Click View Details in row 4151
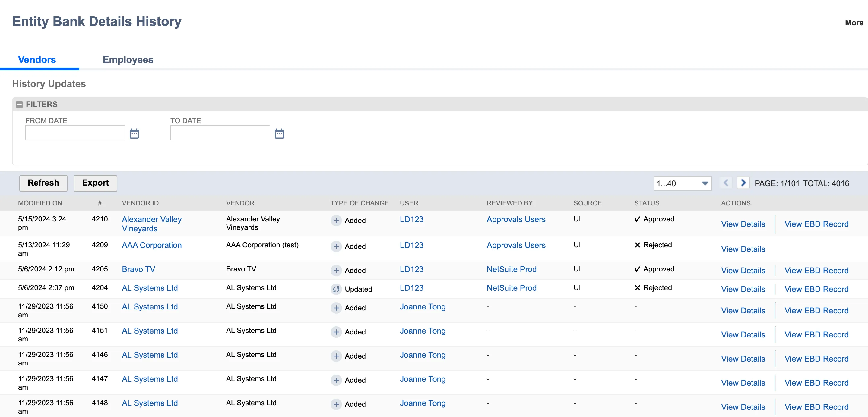This screenshot has width=868, height=417. (x=743, y=335)
